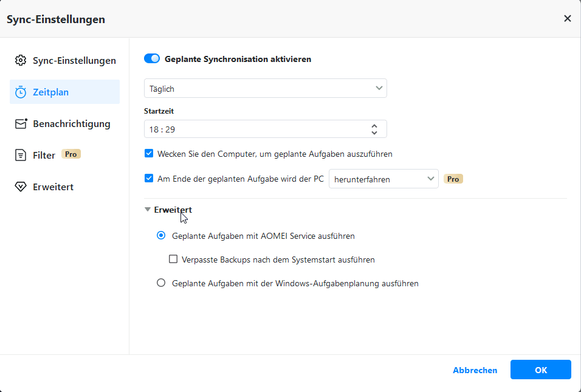Open the herunterfahren action dropdown
Viewport: 581px width, 392px height.
[x=383, y=179]
